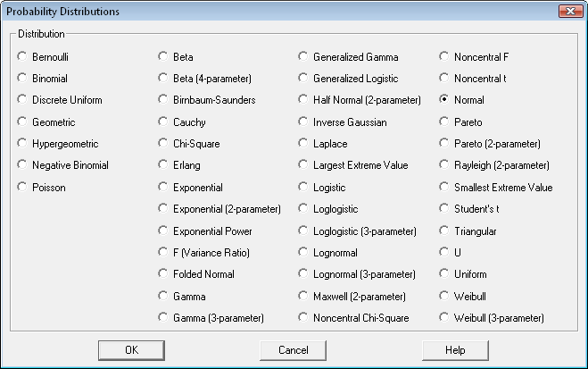Pick the Lognormal distribution
The width and height of the screenshot is (588, 369).
tap(303, 253)
